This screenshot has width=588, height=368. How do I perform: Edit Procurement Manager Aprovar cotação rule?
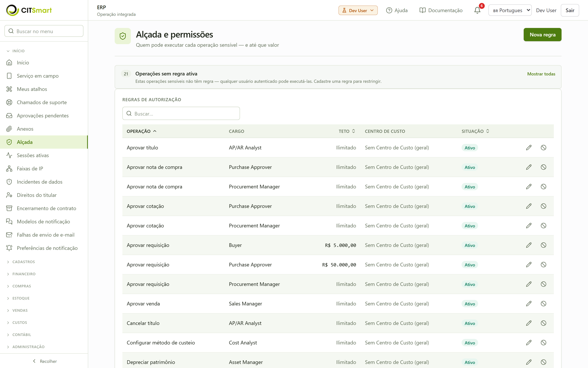[x=529, y=226]
